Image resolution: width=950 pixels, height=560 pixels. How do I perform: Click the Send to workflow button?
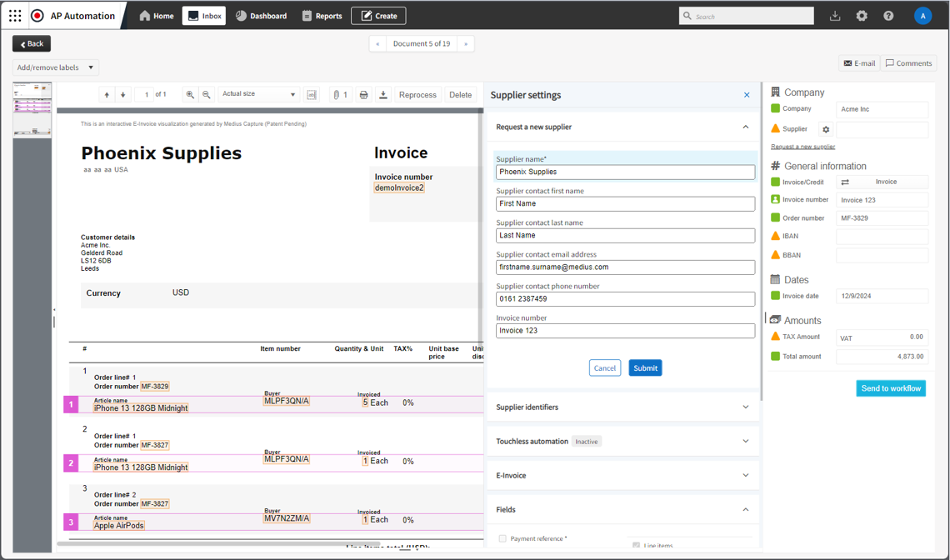[891, 388]
